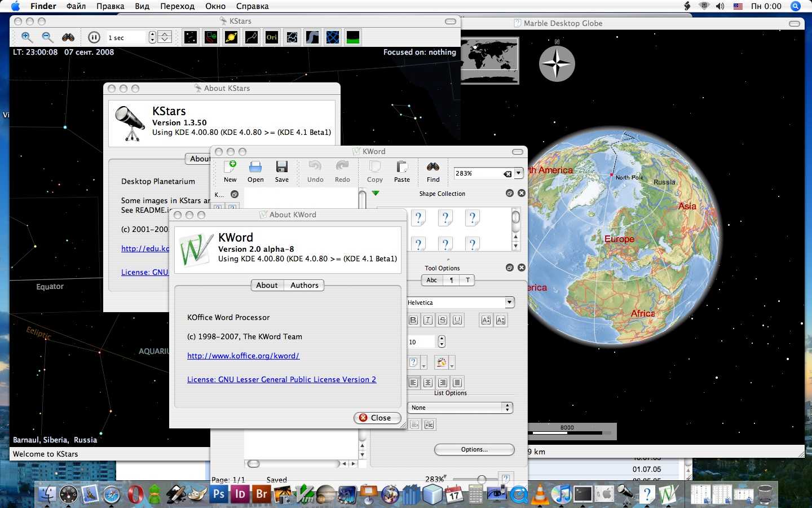Toggle constellation lines in KStars toolbar
The height and width of the screenshot is (508, 812).
pos(251,37)
